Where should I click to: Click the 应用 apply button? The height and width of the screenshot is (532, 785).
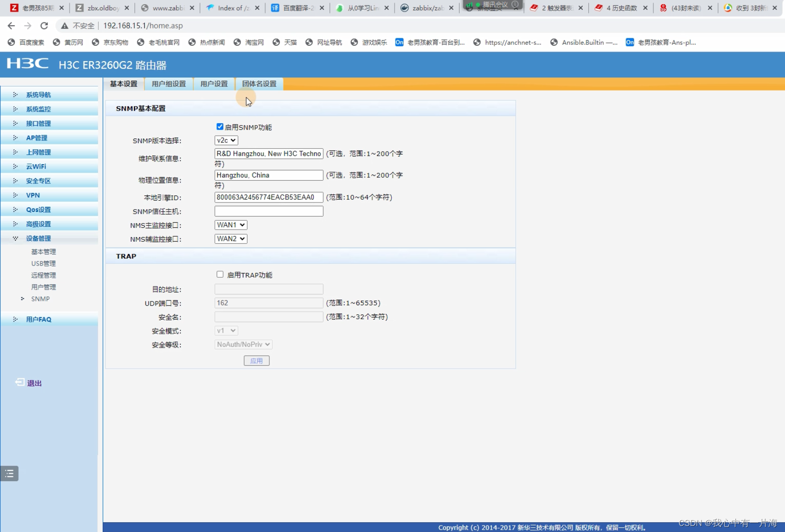(256, 361)
